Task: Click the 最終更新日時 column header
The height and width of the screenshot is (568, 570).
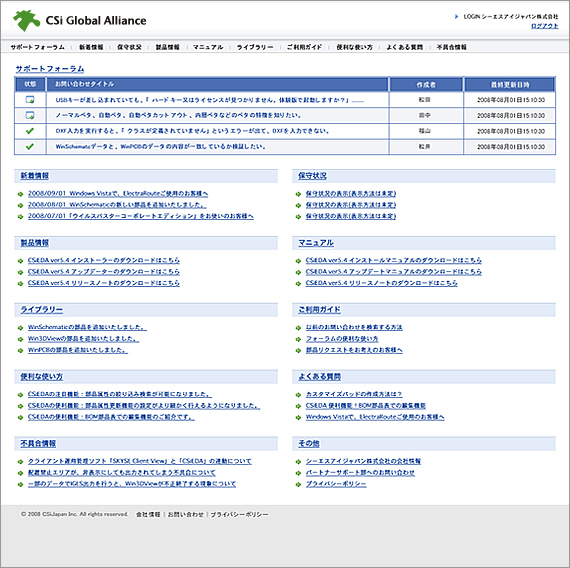Action: (x=510, y=85)
